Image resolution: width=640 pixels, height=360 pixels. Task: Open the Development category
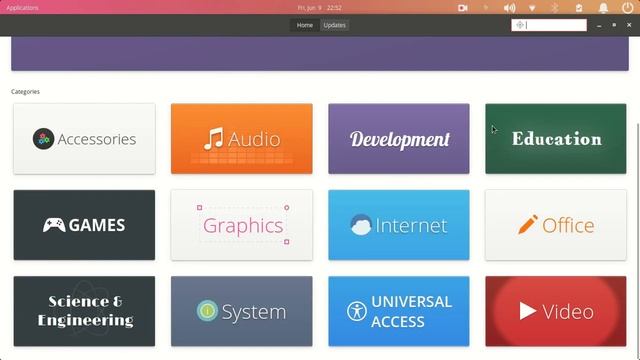pos(399,139)
